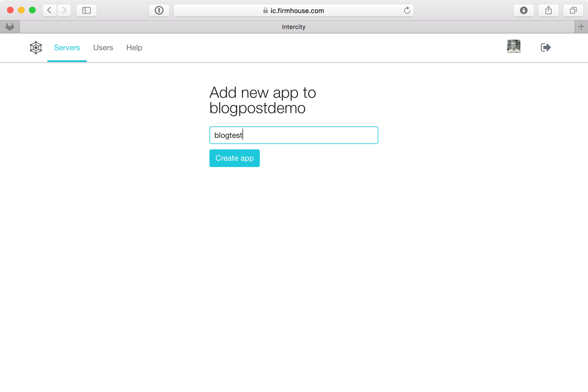Click the GitLab pinned tab icon
The height and width of the screenshot is (392, 588).
(x=10, y=27)
